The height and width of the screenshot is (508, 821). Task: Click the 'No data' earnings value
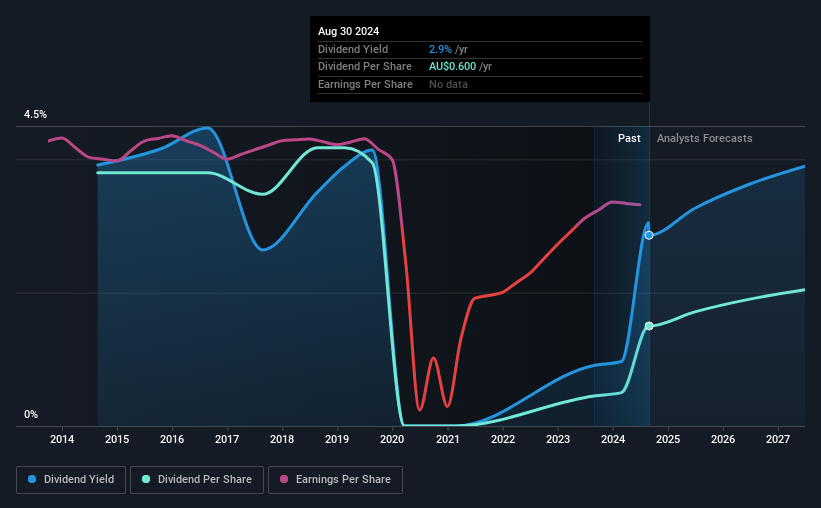click(x=448, y=84)
